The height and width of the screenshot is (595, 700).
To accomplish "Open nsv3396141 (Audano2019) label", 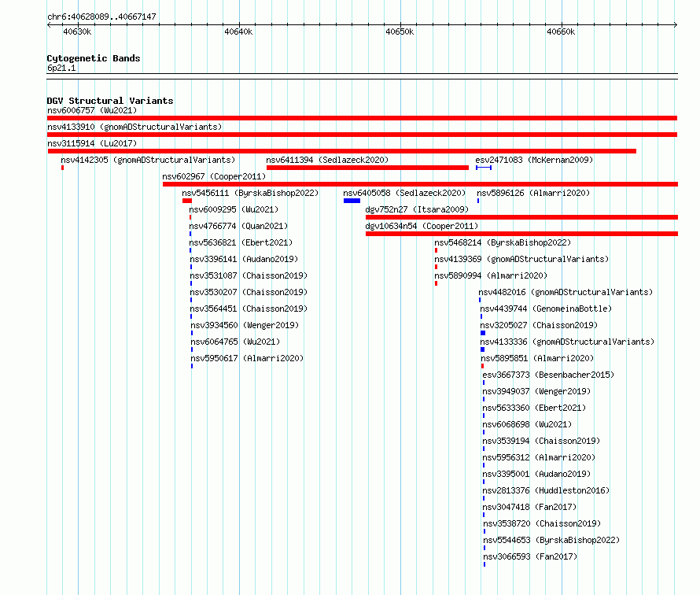I will click(x=244, y=259).
